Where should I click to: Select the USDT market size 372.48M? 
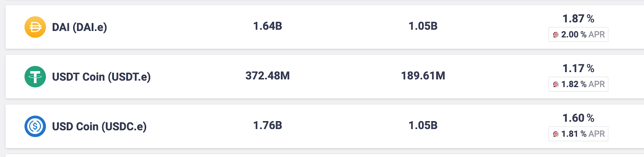[x=268, y=76]
